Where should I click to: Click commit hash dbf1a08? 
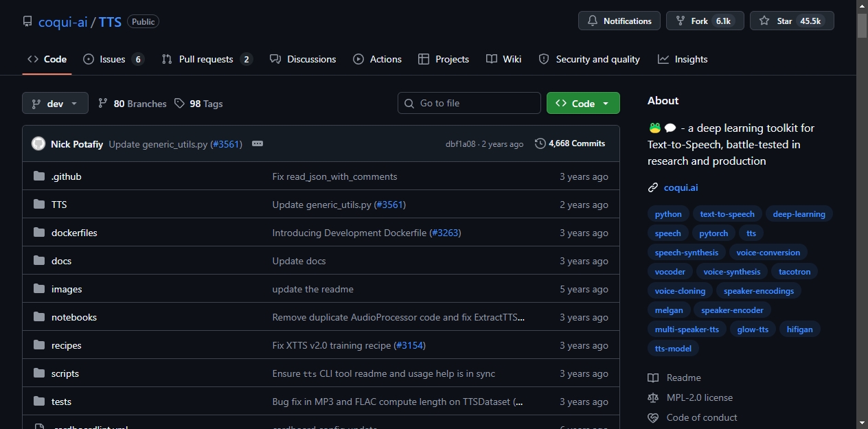(x=460, y=144)
